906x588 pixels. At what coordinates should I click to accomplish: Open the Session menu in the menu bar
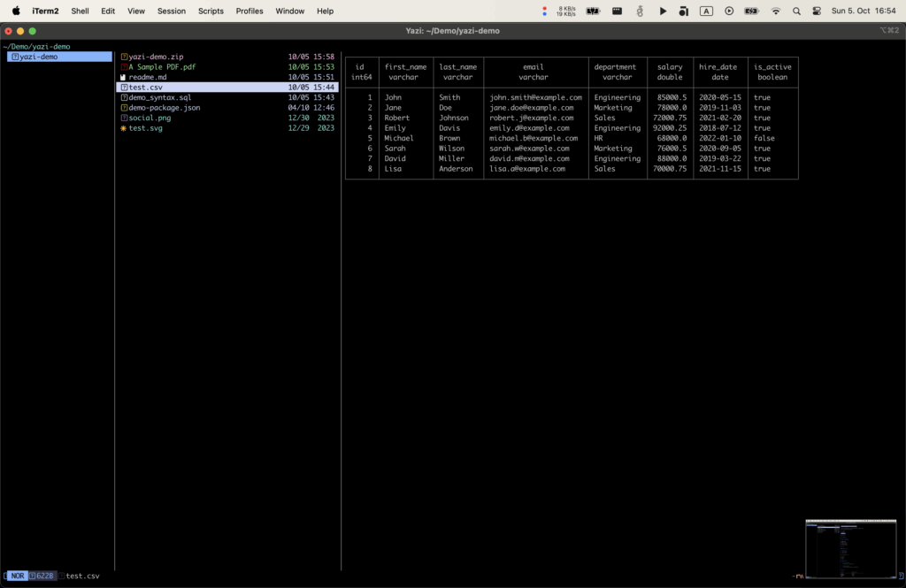(172, 11)
